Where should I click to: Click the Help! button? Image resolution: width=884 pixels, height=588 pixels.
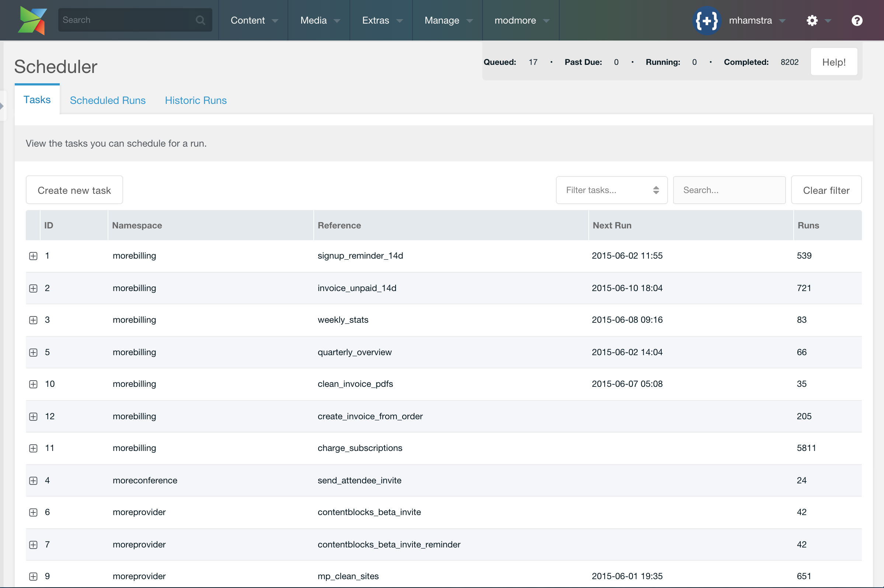pyautogui.click(x=833, y=62)
